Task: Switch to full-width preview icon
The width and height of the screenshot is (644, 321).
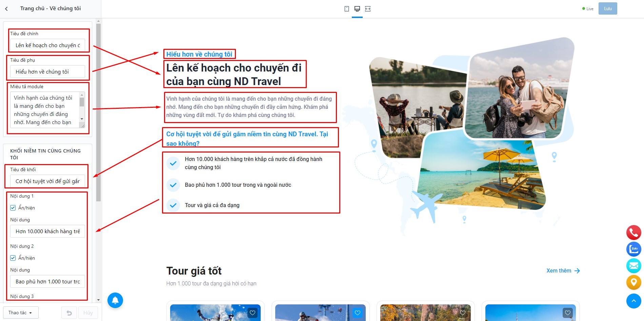Action: coord(368,9)
